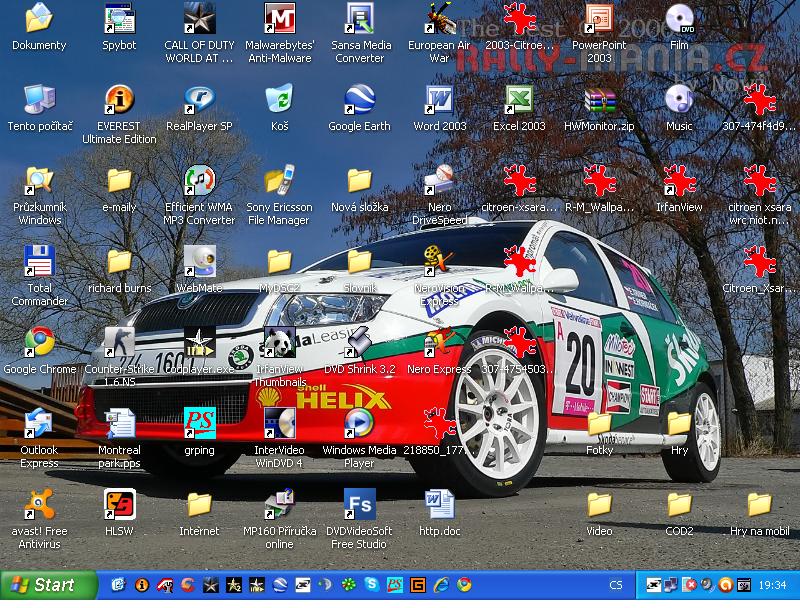Open the Spybot desktop shortcut

[x=119, y=19]
